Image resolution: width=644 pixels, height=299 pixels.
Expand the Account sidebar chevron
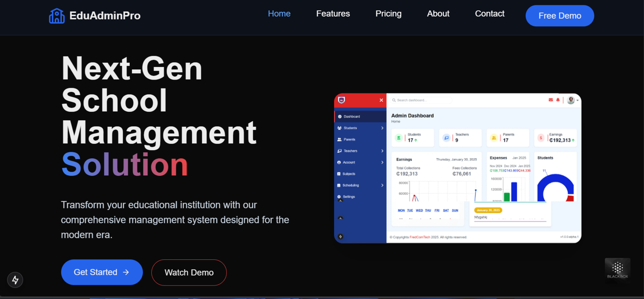coord(382,162)
